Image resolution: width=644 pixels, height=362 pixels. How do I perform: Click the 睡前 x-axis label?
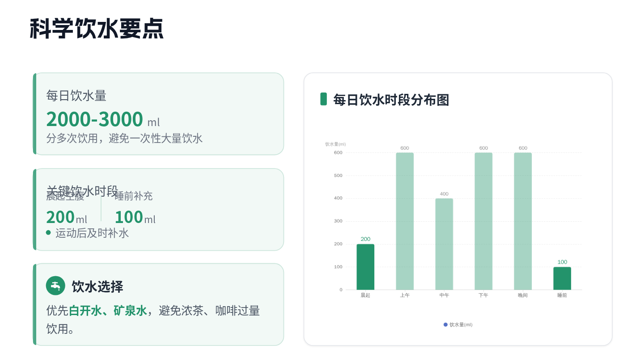[x=562, y=295]
